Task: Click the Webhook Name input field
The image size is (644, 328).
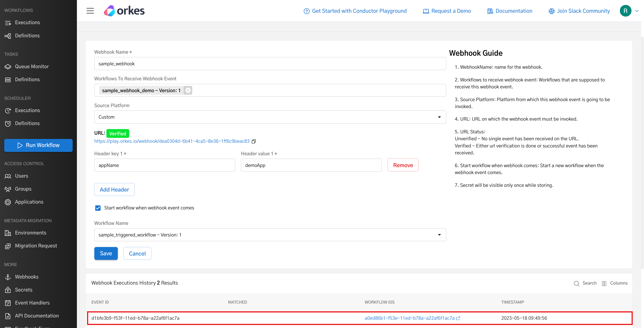Action: tap(270, 64)
